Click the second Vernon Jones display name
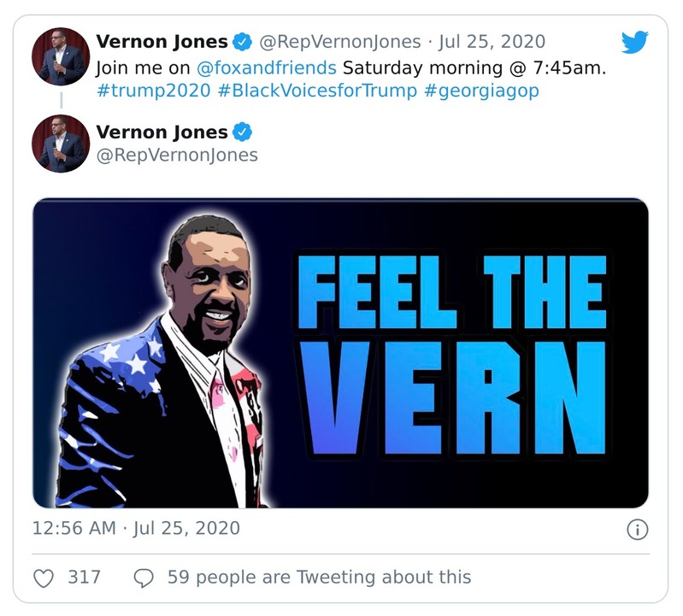 click(x=162, y=132)
